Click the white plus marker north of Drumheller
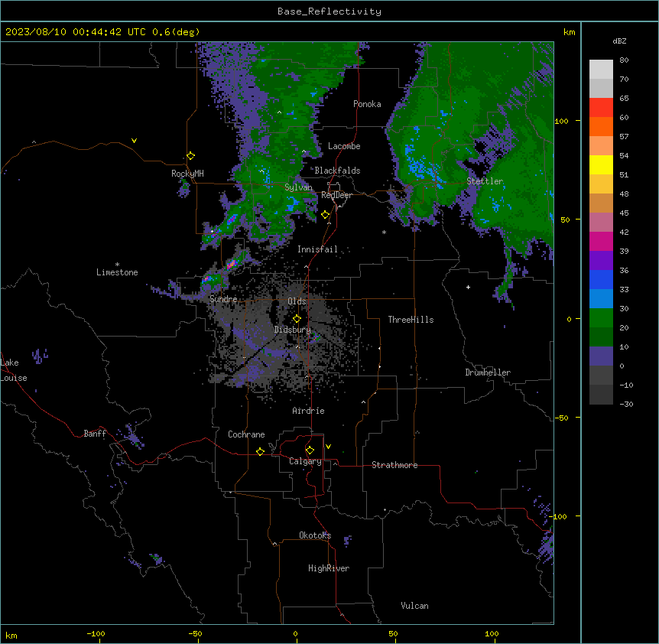The width and height of the screenshot is (659, 644). coord(468,287)
